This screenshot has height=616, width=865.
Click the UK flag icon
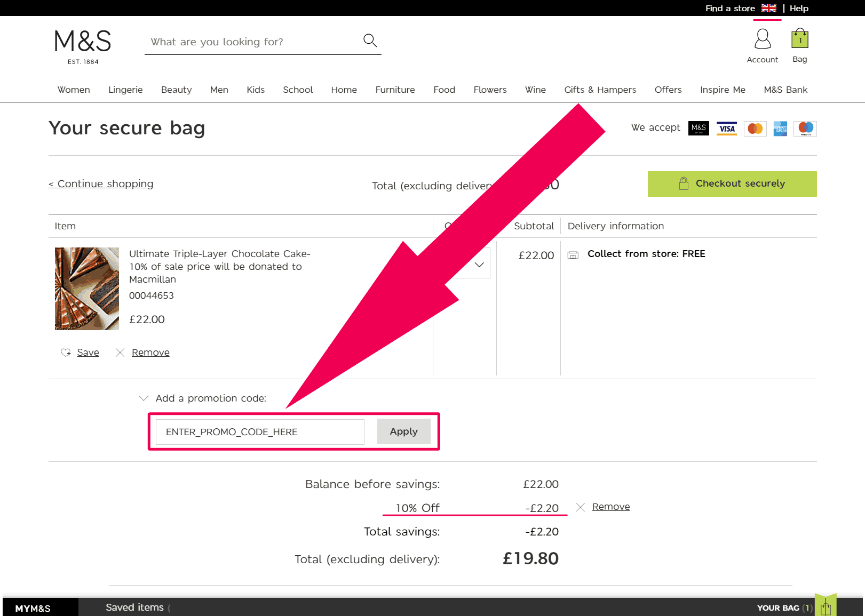[x=768, y=8]
